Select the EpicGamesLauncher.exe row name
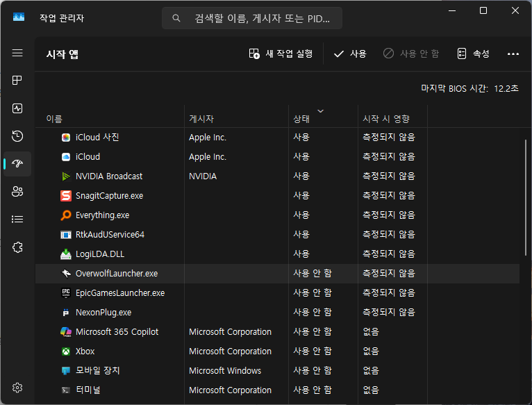The width and height of the screenshot is (532, 405). [x=120, y=293]
